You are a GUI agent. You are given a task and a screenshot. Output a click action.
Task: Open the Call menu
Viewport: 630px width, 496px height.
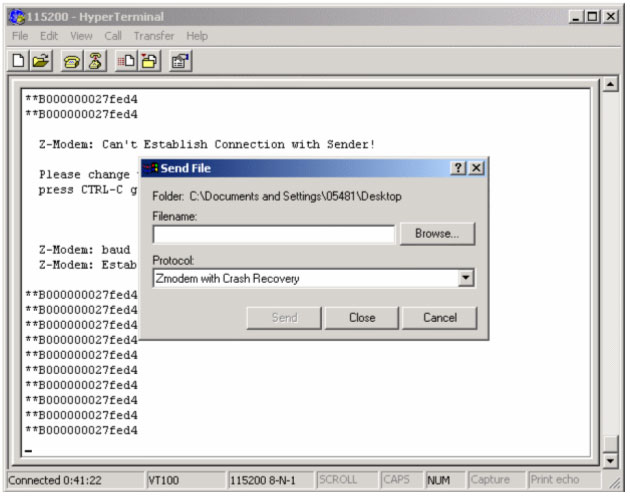point(113,36)
